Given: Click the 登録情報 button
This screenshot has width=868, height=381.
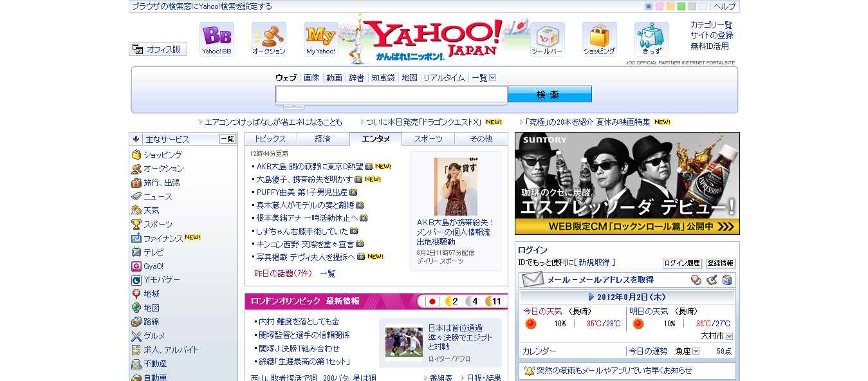Looking at the screenshot, I should [720, 263].
